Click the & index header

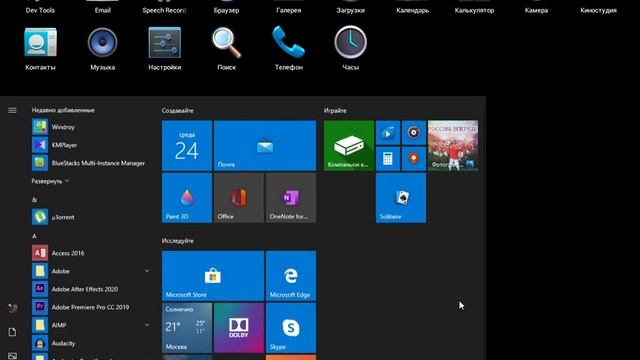(x=34, y=200)
